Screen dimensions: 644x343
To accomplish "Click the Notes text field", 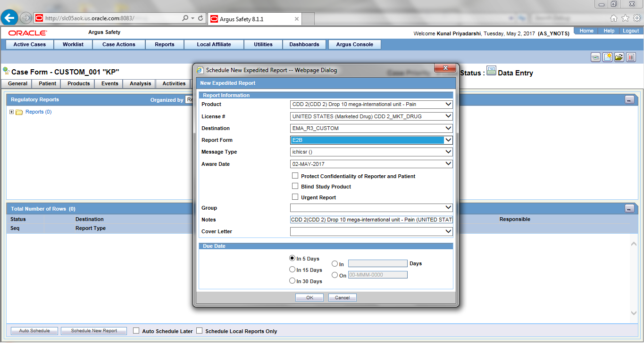I will [x=371, y=220].
